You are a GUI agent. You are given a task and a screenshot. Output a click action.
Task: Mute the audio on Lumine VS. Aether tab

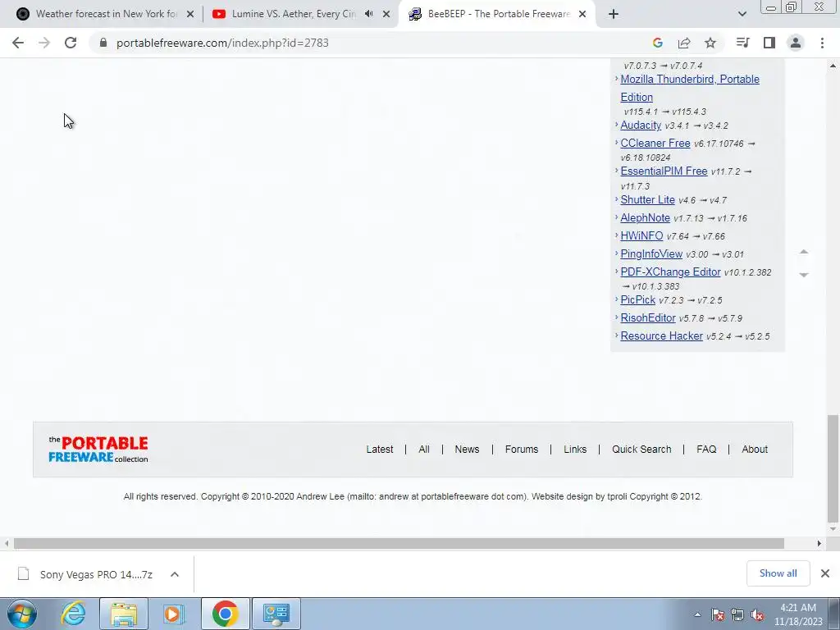[369, 14]
